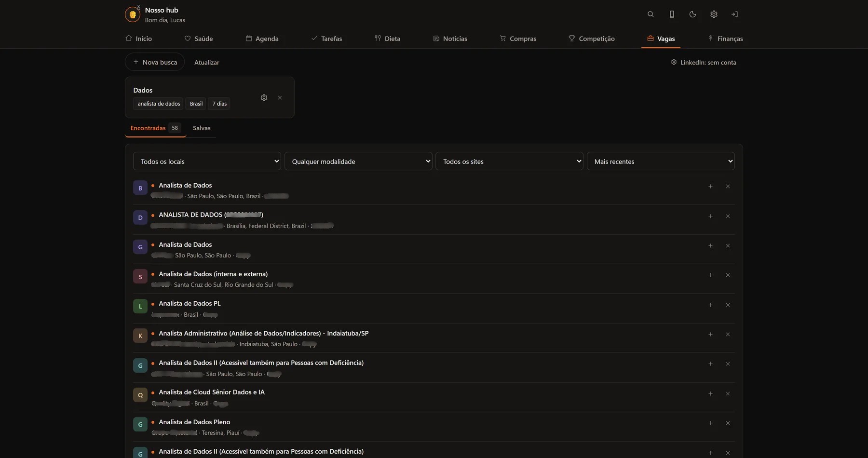This screenshot has height=458, width=868.
Task: Click the Atualizar button
Action: tap(206, 62)
